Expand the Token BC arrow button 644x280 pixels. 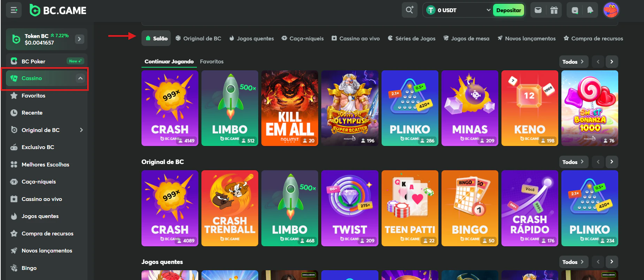[79, 39]
